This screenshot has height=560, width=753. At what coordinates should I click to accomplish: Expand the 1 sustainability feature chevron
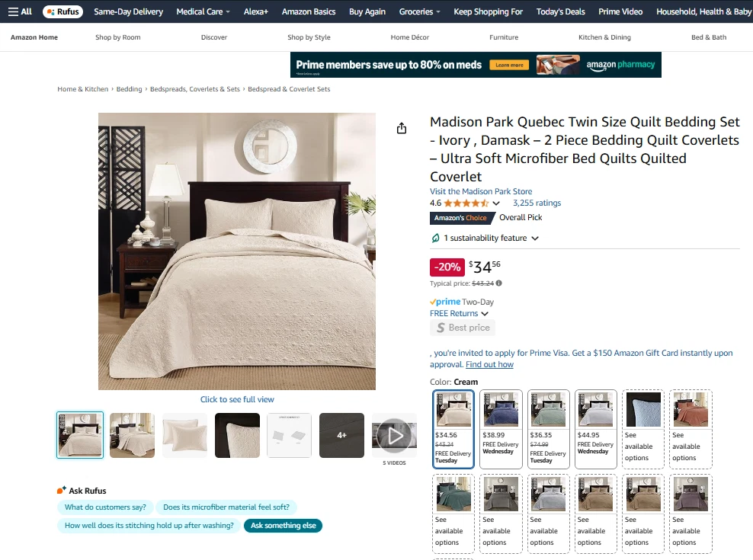(535, 238)
